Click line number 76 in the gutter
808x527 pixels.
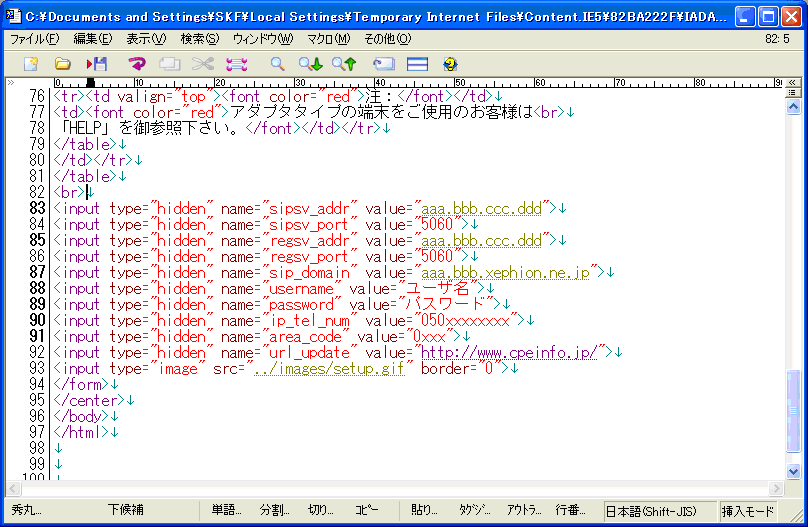pos(37,96)
